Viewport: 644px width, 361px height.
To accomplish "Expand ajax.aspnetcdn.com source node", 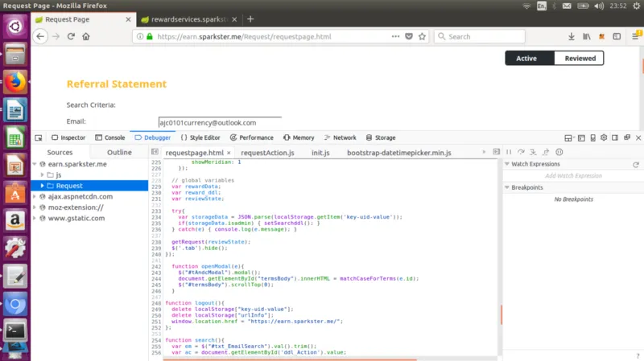I will [x=35, y=197].
